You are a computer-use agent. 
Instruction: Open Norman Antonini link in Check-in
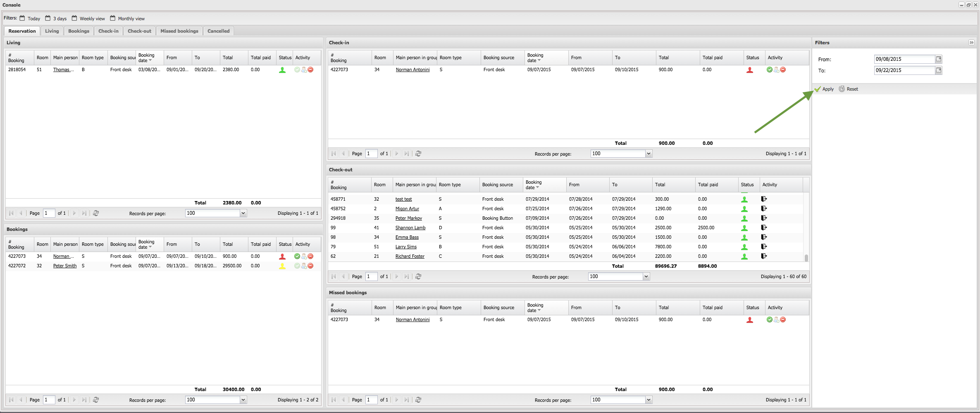pos(413,70)
